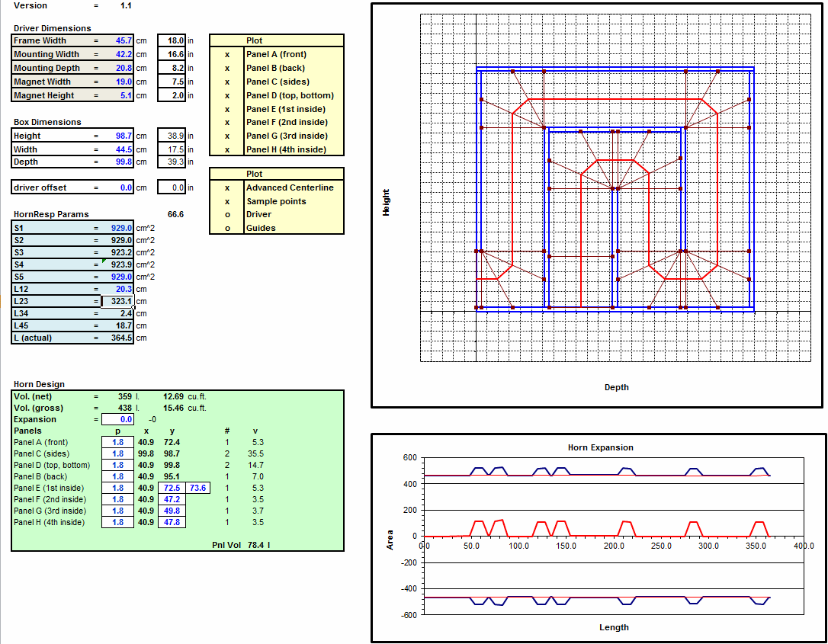Click the Frame Width inches cell 18.0
Image resolution: width=828 pixels, height=644 pixels.
pyautogui.click(x=172, y=40)
